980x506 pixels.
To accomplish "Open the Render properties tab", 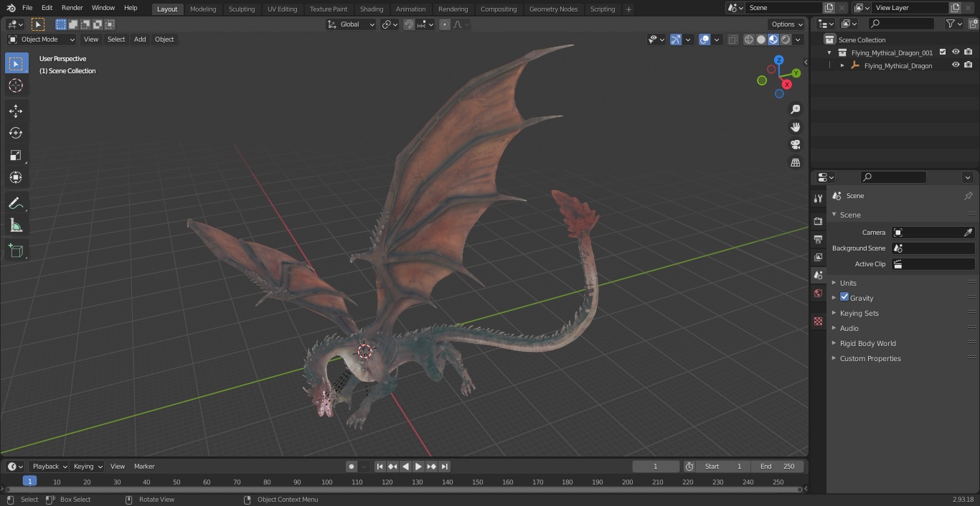I will point(818,222).
